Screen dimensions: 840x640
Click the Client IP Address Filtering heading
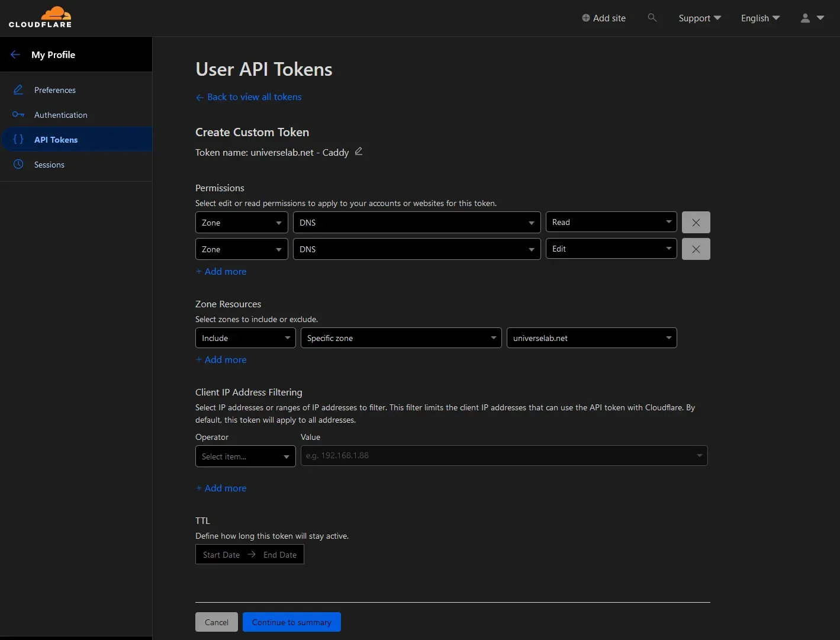click(x=249, y=392)
